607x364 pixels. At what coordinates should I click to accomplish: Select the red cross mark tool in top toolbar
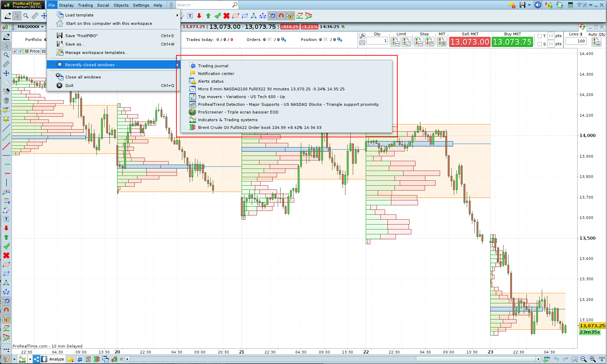click(x=227, y=16)
